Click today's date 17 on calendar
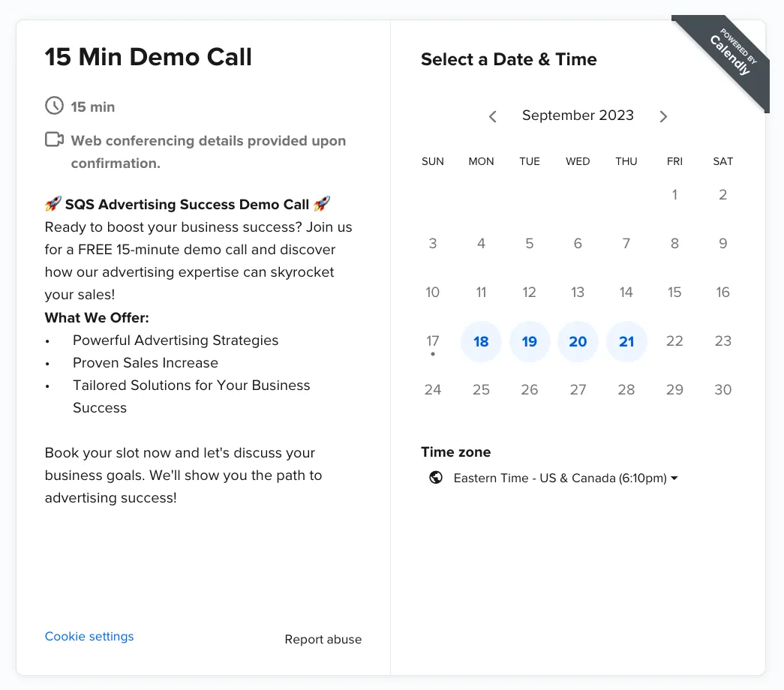The width and height of the screenshot is (784, 690). click(x=433, y=341)
